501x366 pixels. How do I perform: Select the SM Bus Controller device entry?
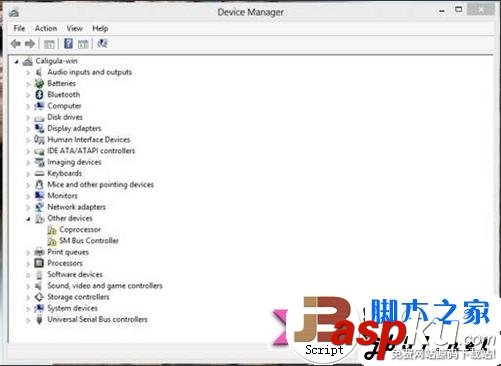[x=89, y=241]
